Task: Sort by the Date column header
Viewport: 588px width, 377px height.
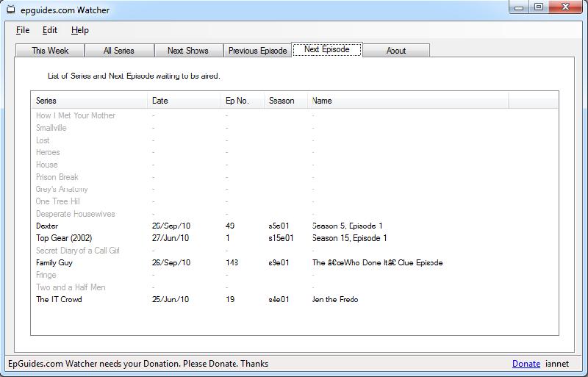Action: [x=184, y=101]
